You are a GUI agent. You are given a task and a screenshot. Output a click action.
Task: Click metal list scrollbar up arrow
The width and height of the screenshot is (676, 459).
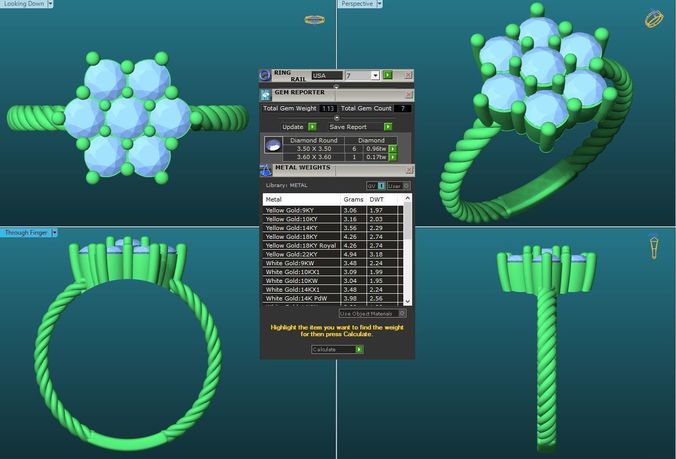407,198
